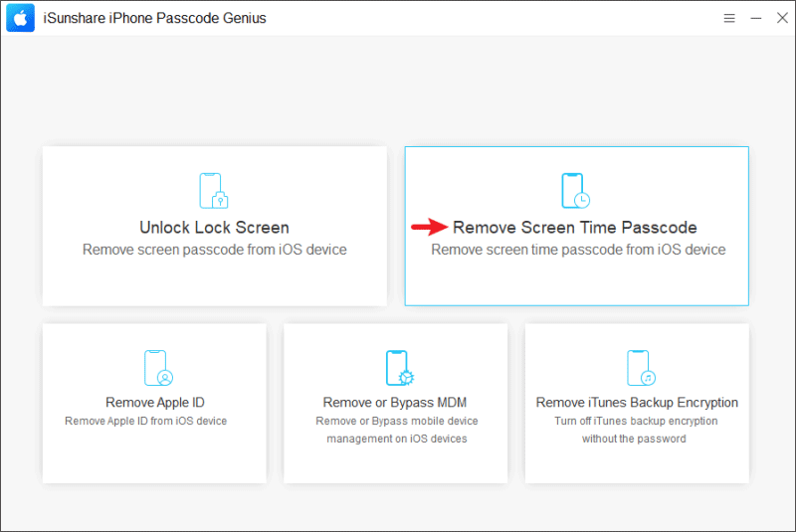796x532 pixels.
Task: Click the Remove Apple ID phone-user icon
Action: (158, 368)
